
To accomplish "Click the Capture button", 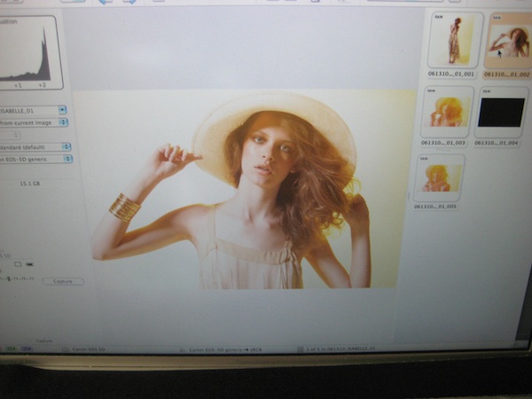I will (x=63, y=281).
